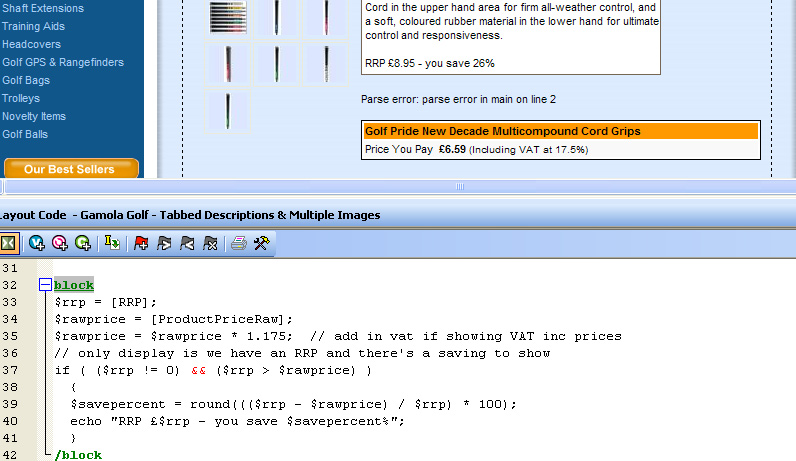
Task: Click the blue insert variable icon
Action: (37, 243)
